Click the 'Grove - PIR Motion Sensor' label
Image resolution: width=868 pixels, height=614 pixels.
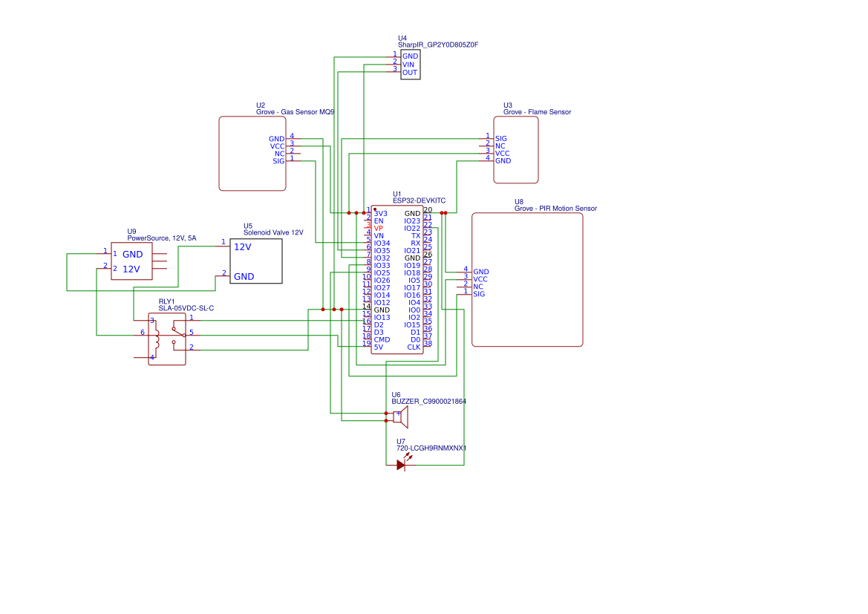[x=556, y=209]
